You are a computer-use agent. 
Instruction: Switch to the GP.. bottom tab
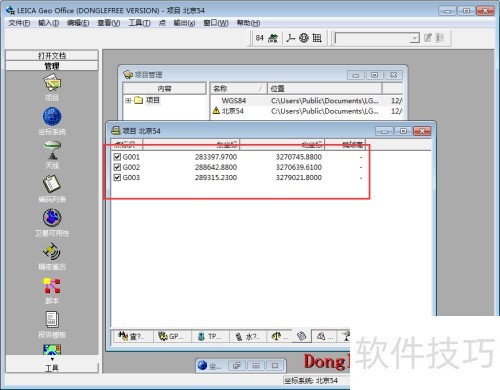pos(172,336)
